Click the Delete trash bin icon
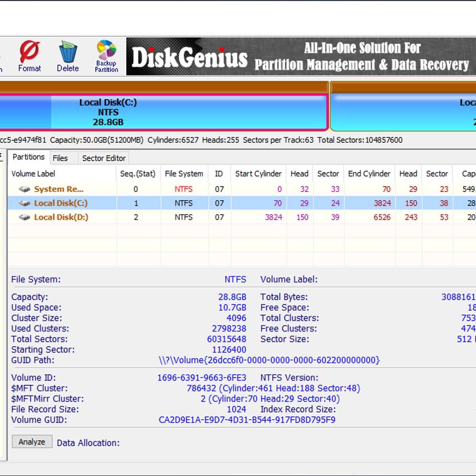 (x=68, y=56)
